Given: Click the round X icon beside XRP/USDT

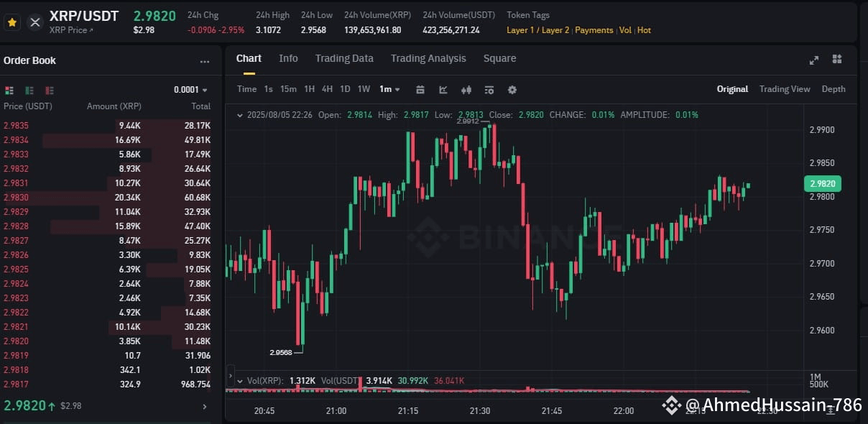Looking at the screenshot, I should 34,22.
